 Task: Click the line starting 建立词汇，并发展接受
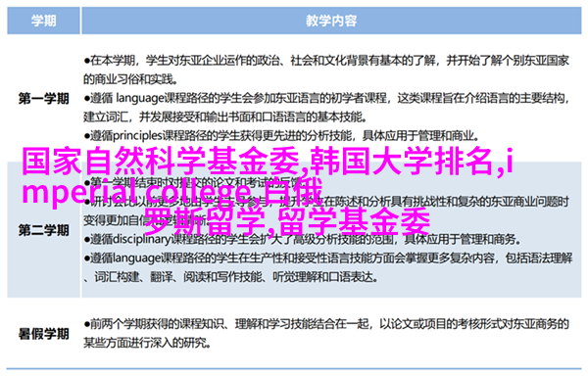click(225, 117)
